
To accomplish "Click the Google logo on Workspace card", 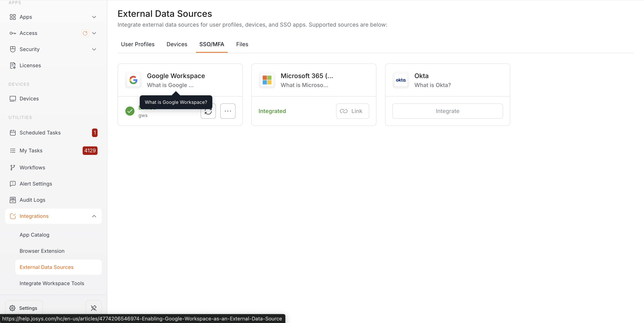I will click(x=133, y=80).
